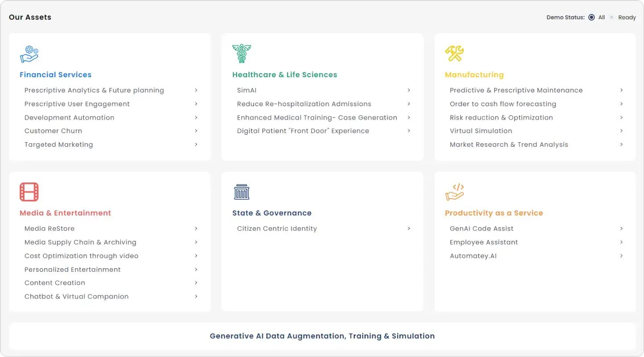Click the Healthcare caduceus icon
Viewport: 644px width, 357px height.
[x=241, y=54]
